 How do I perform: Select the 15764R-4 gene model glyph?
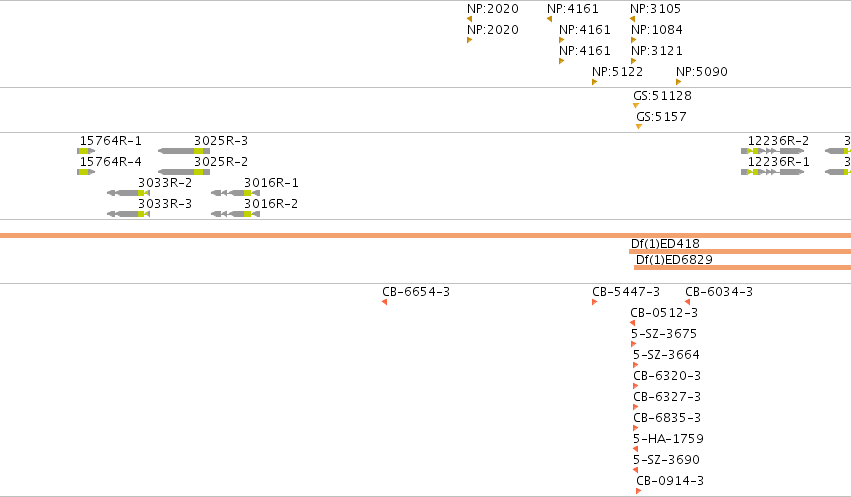point(86,172)
